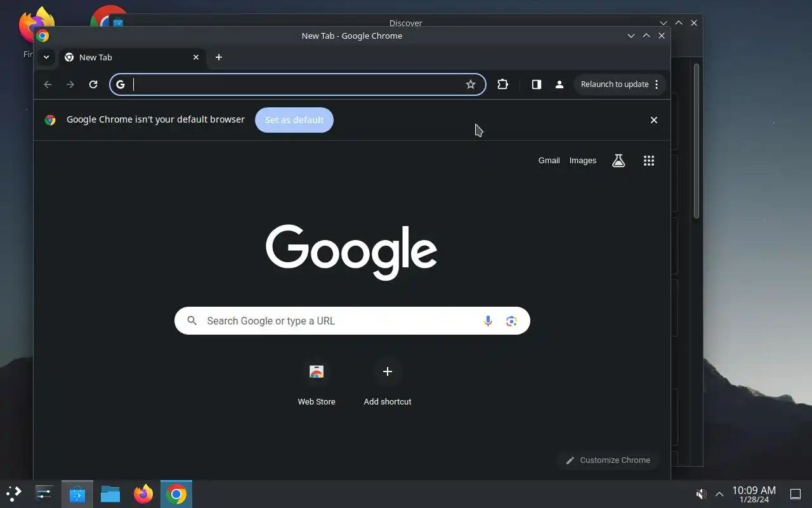
Task: Open Gmail link
Action: tap(549, 161)
